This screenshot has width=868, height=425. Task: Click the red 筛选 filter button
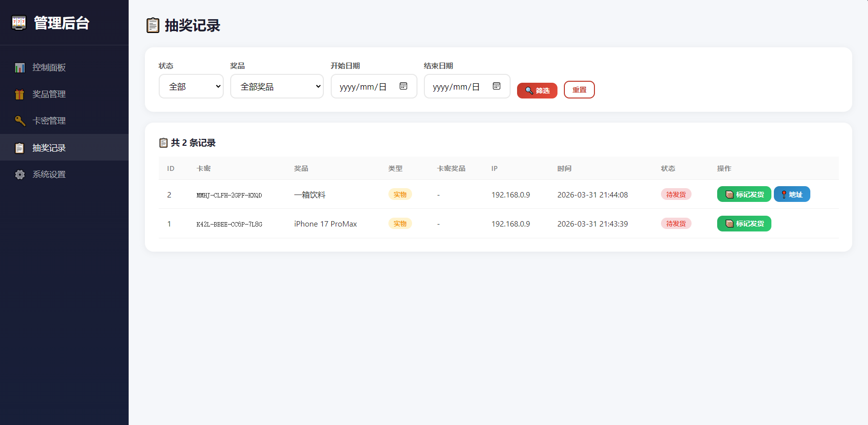click(537, 91)
